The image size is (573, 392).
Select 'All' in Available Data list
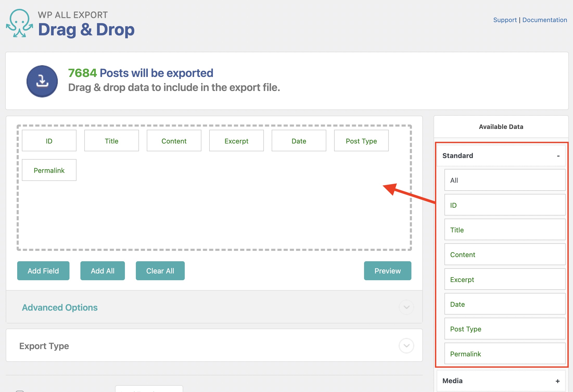point(504,180)
